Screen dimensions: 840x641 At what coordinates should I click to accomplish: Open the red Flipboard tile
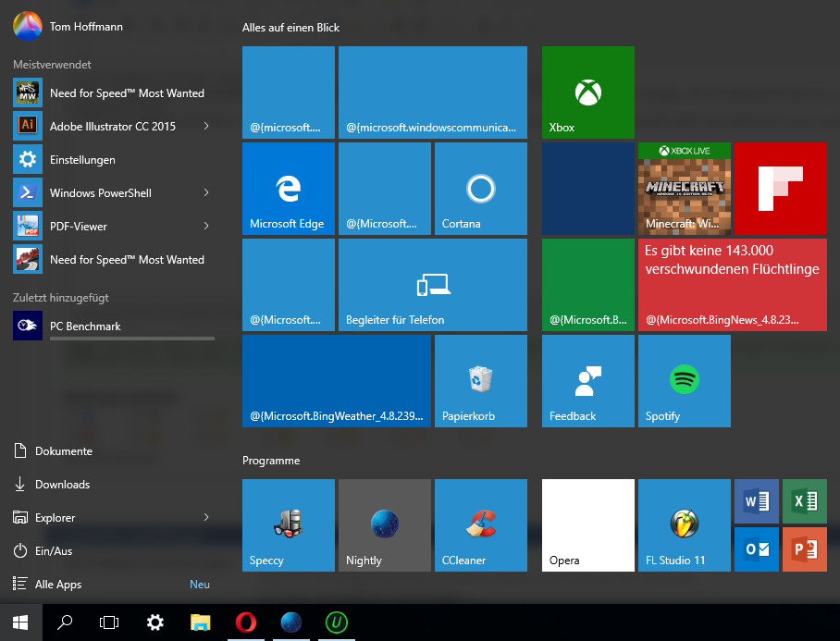click(x=781, y=189)
